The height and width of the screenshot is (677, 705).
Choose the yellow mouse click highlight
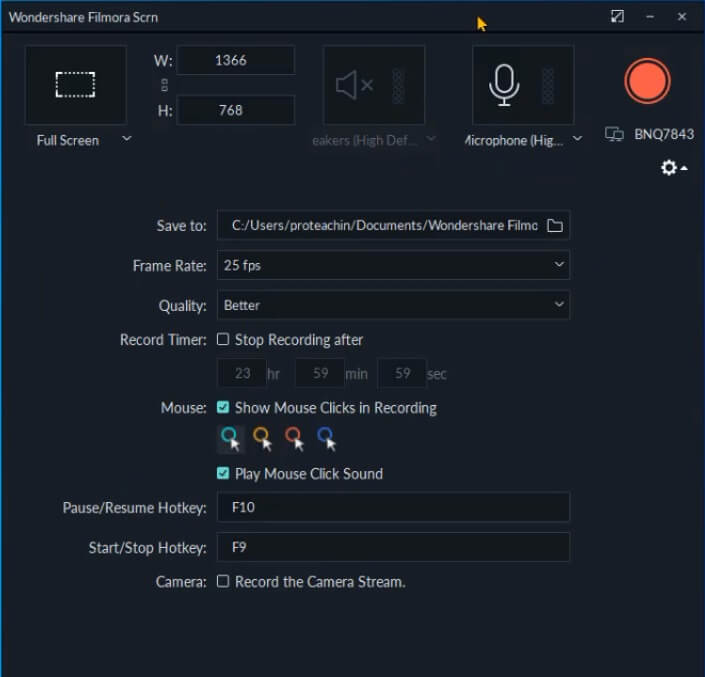[263, 439]
